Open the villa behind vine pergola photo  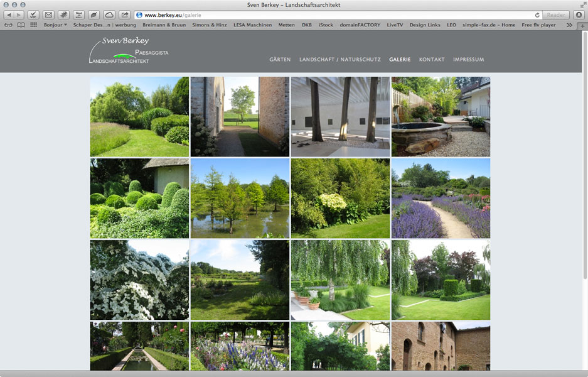(x=341, y=346)
